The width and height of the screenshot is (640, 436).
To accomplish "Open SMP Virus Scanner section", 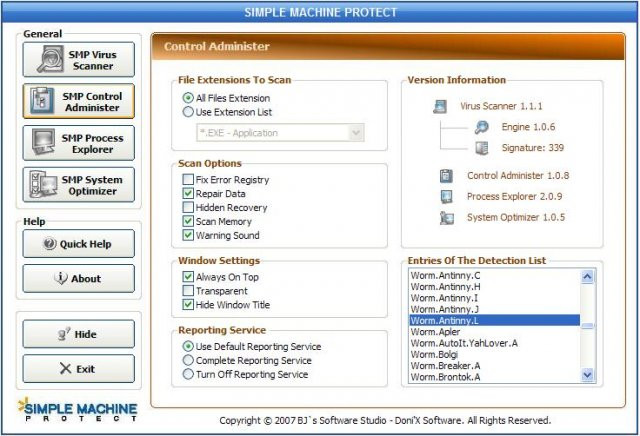I will point(78,60).
